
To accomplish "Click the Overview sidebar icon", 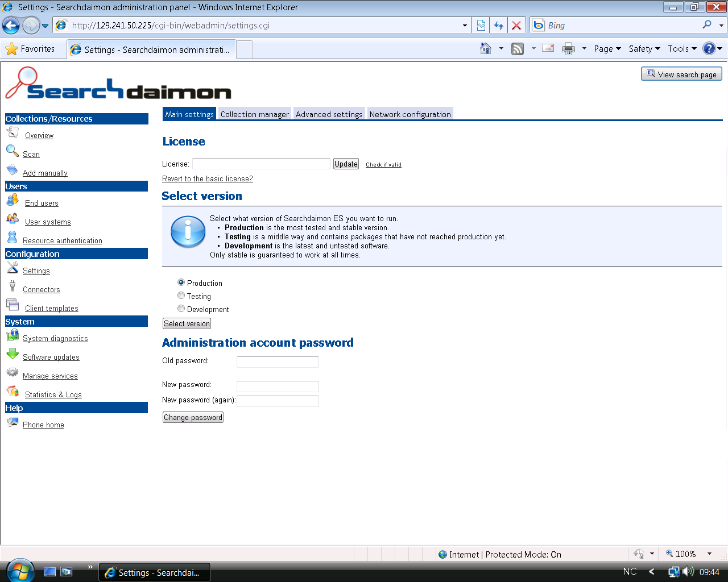I will [13, 132].
